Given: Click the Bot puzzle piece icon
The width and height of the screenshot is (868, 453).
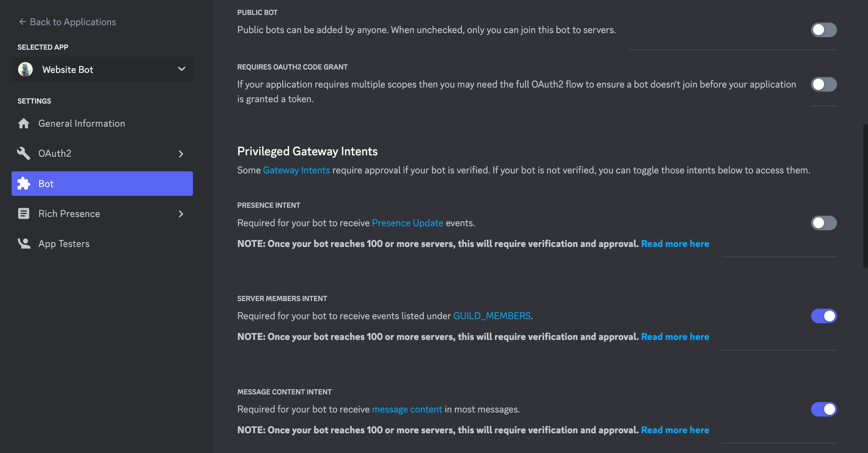Looking at the screenshot, I should pyautogui.click(x=24, y=183).
